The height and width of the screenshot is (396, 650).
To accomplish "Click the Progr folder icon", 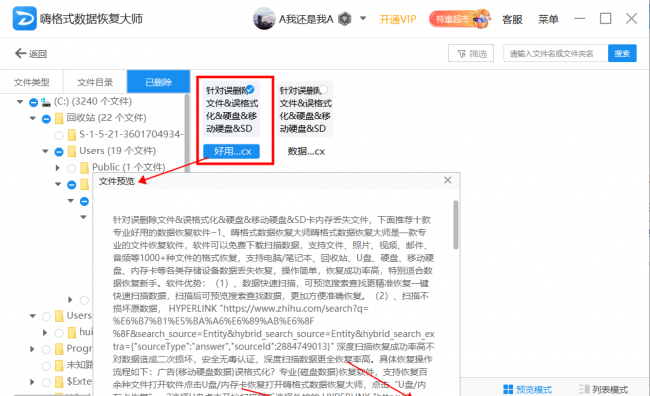I will click(59, 349).
